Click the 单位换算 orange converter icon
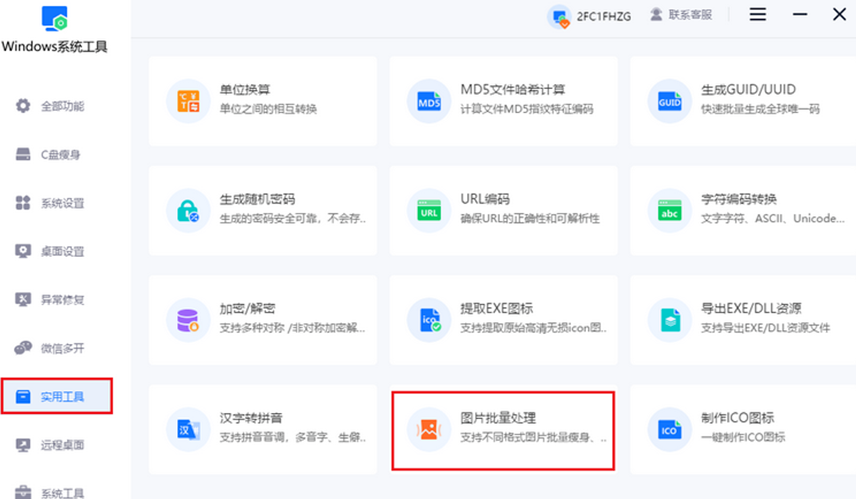This screenshot has height=499, width=856. (x=188, y=101)
